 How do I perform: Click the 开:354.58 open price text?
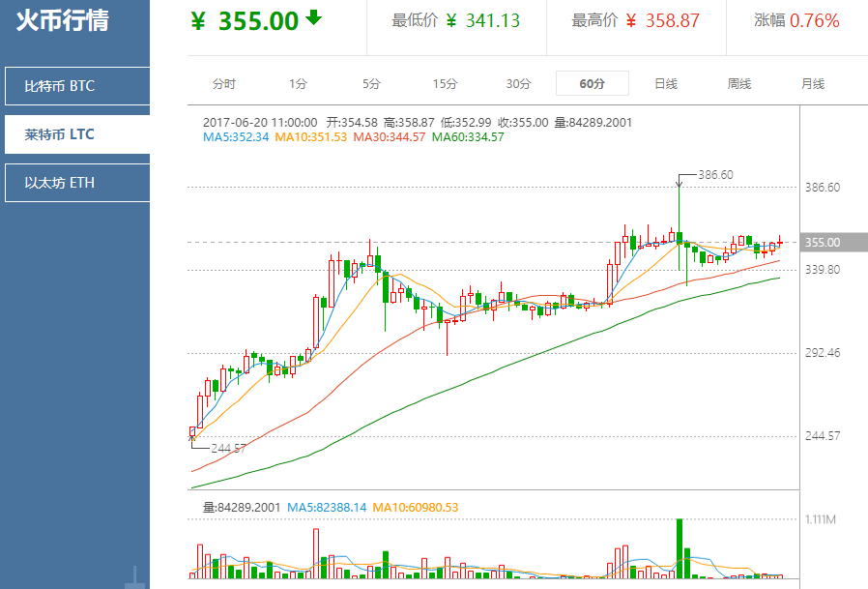point(352,123)
